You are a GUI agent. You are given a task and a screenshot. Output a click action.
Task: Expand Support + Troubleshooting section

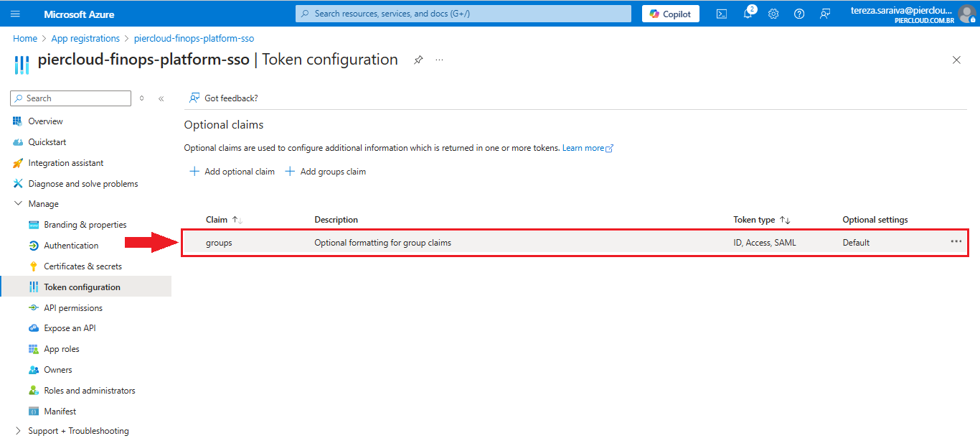click(19, 431)
